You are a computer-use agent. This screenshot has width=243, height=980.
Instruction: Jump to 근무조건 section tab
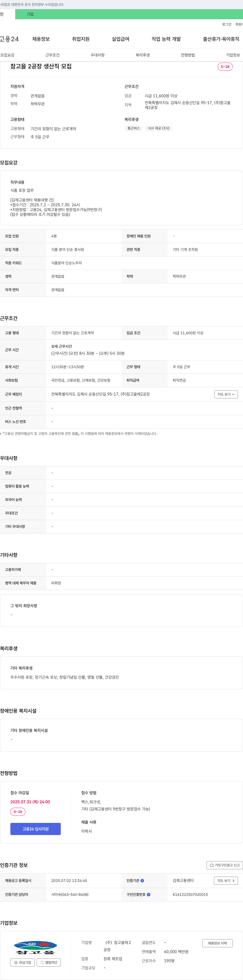pos(52,55)
